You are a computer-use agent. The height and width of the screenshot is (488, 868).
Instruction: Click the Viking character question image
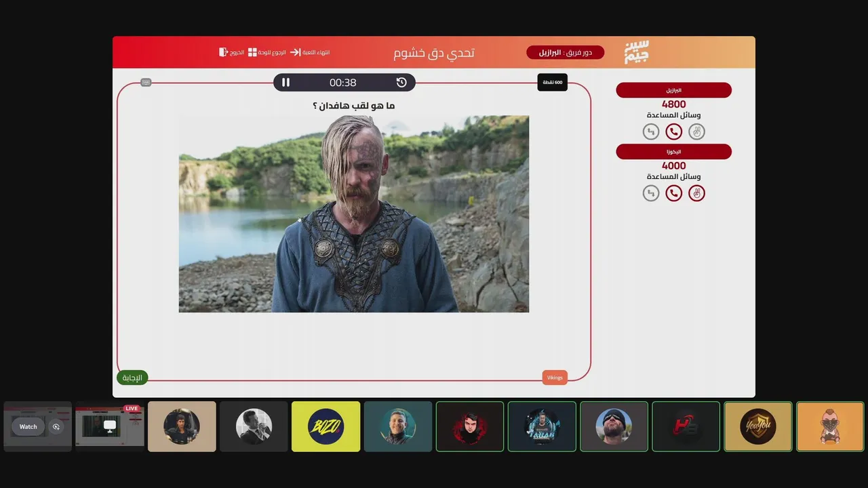tap(354, 213)
